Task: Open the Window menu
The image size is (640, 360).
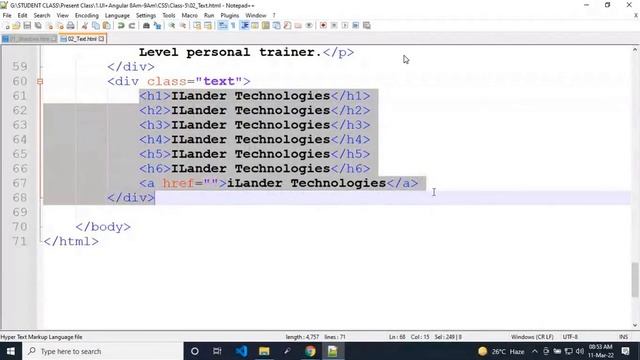Action: (x=256, y=16)
